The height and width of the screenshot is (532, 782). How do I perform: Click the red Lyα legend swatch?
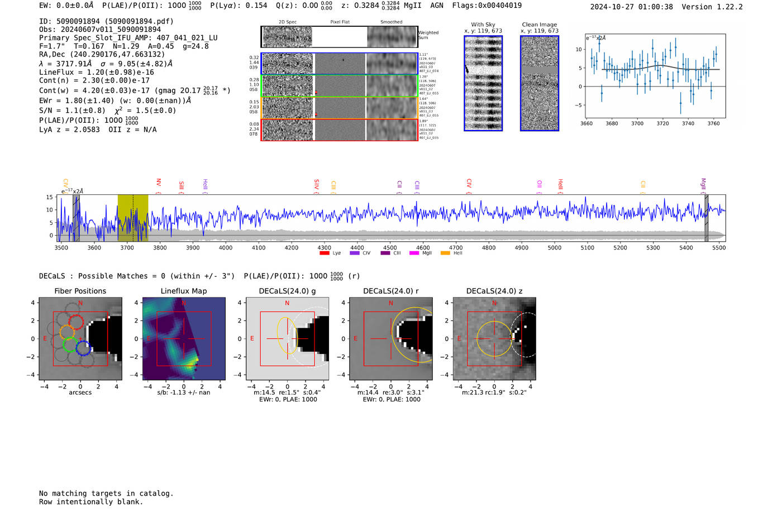pos(324,253)
